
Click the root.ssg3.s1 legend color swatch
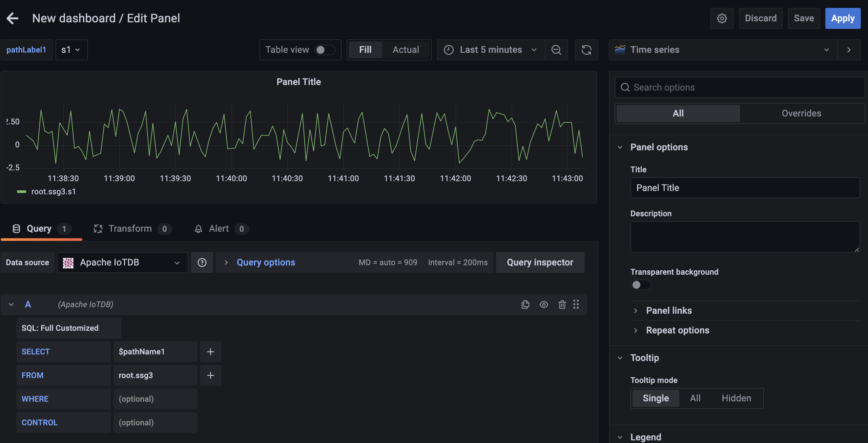click(22, 192)
